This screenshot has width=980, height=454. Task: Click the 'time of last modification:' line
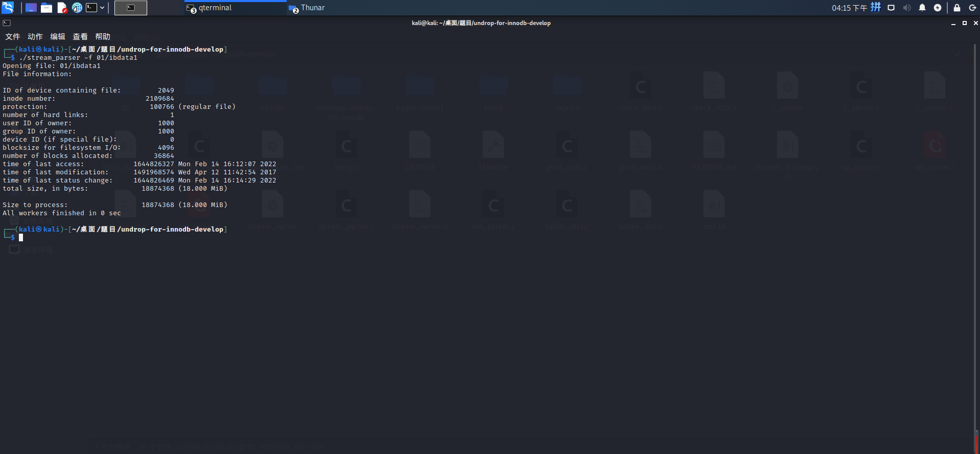[139, 172]
